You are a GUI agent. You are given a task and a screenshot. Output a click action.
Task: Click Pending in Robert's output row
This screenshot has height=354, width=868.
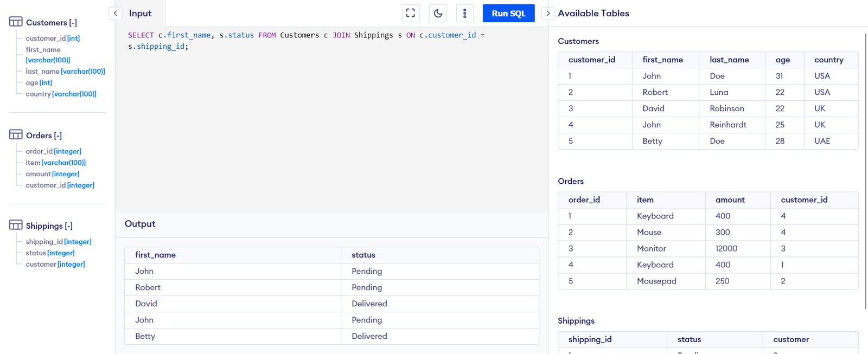click(367, 287)
